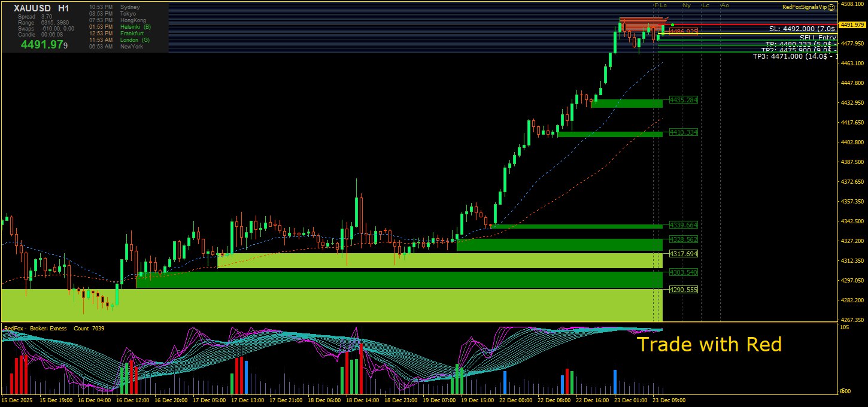Click the 4328.562 zone price label

pos(684,239)
